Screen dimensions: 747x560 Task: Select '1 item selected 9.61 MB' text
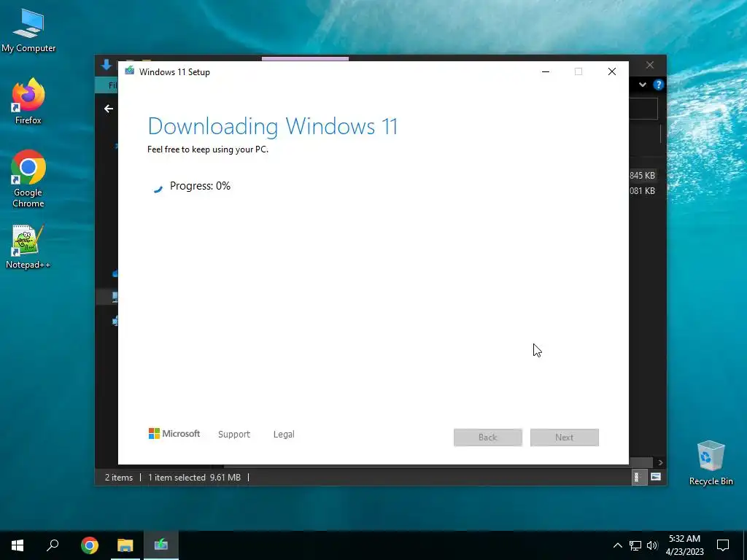point(194,477)
